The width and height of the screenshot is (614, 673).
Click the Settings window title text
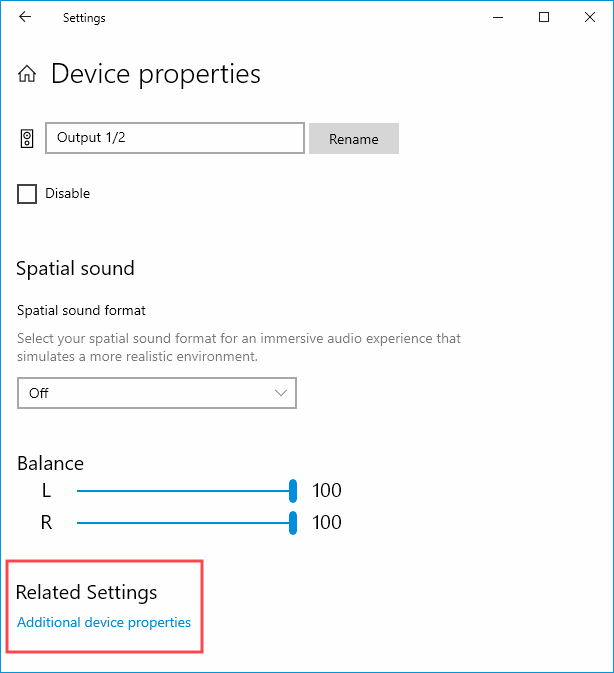pyautogui.click(x=84, y=18)
